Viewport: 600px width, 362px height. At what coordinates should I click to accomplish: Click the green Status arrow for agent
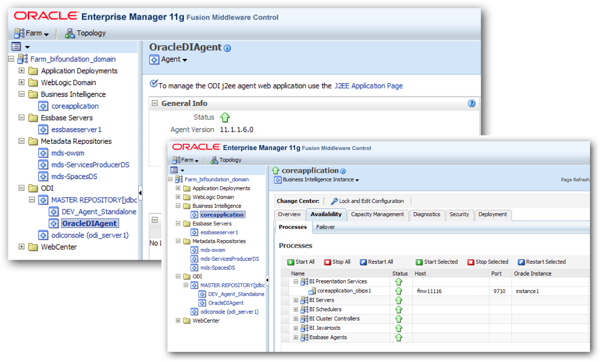225,117
